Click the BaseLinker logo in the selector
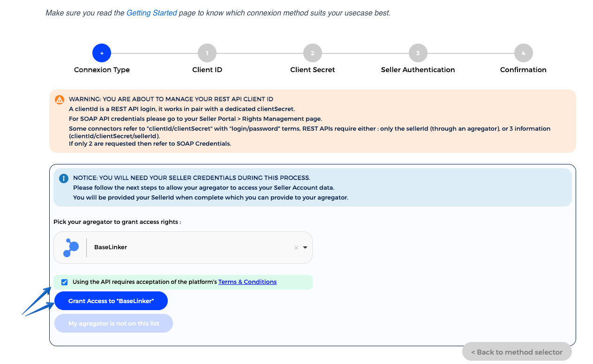The width and height of the screenshot is (593, 364). [x=71, y=247]
